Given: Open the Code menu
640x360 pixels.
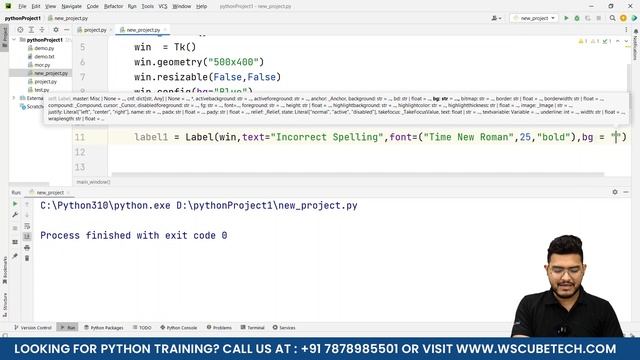Looking at the screenshot, I should pos(93,6).
